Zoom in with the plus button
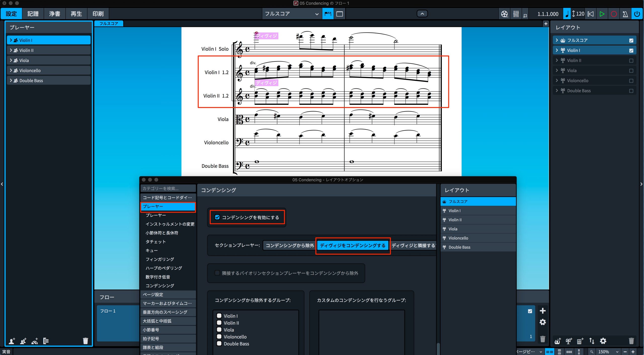Screen dimensions: 644x355 [633, 352]
